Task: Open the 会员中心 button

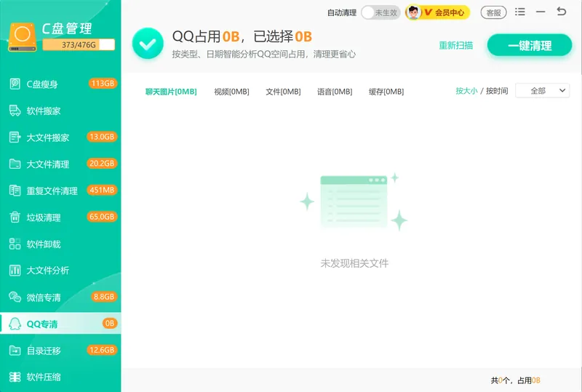Action: [x=438, y=12]
